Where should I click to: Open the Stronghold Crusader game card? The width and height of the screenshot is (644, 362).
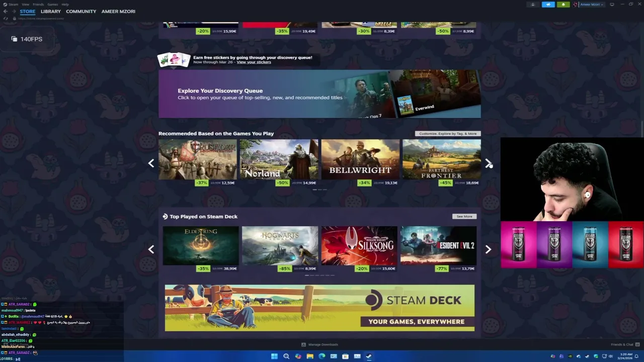pyautogui.click(x=197, y=159)
